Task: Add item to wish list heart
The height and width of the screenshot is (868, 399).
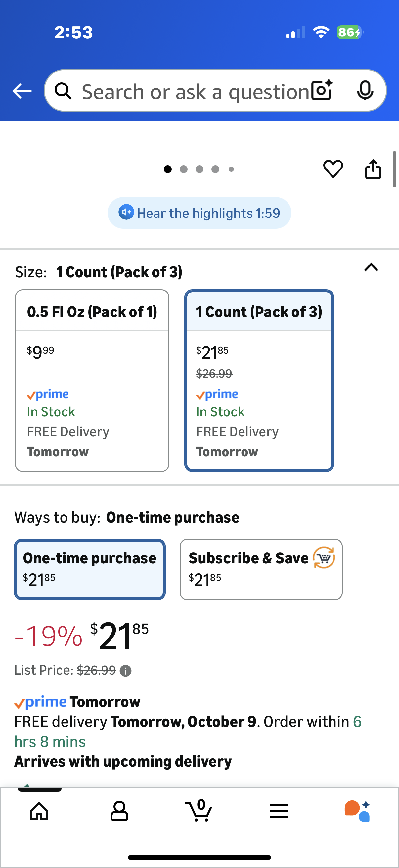Action: tap(333, 169)
